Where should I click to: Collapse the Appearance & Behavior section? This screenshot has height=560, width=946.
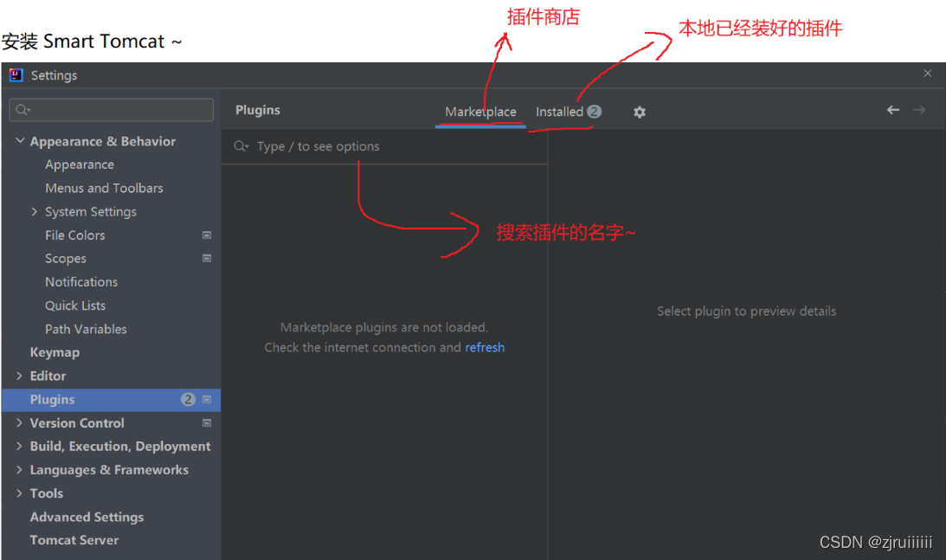click(20, 140)
